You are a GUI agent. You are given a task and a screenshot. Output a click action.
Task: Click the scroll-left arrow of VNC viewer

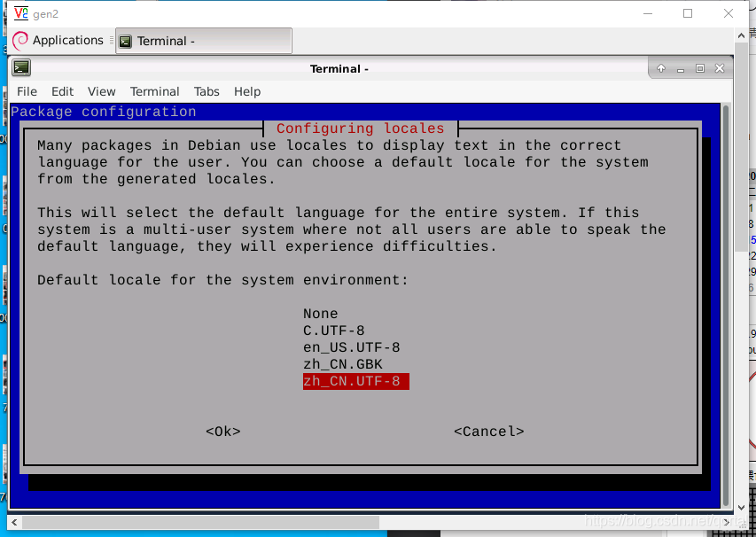pyautogui.click(x=14, y=522)
